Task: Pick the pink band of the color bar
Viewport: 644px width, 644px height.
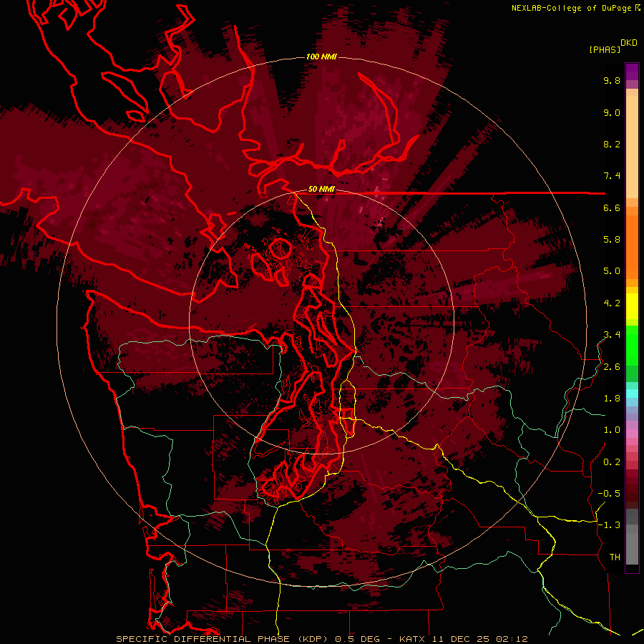Action: (x=632, y=434)
